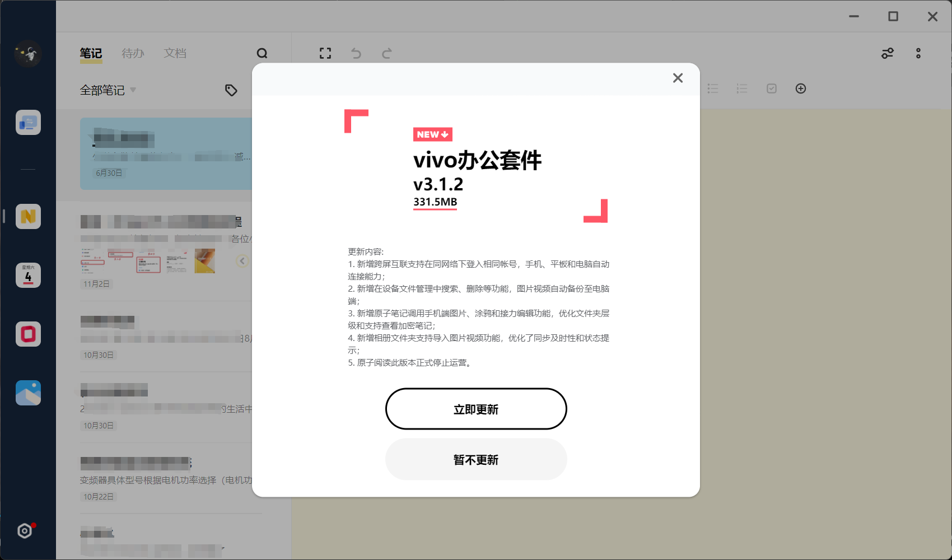The width and height of the screenshot is (952, 560).
Task: Click update item 4 about 相册文件夹
Action: click(x=479, y=344)
